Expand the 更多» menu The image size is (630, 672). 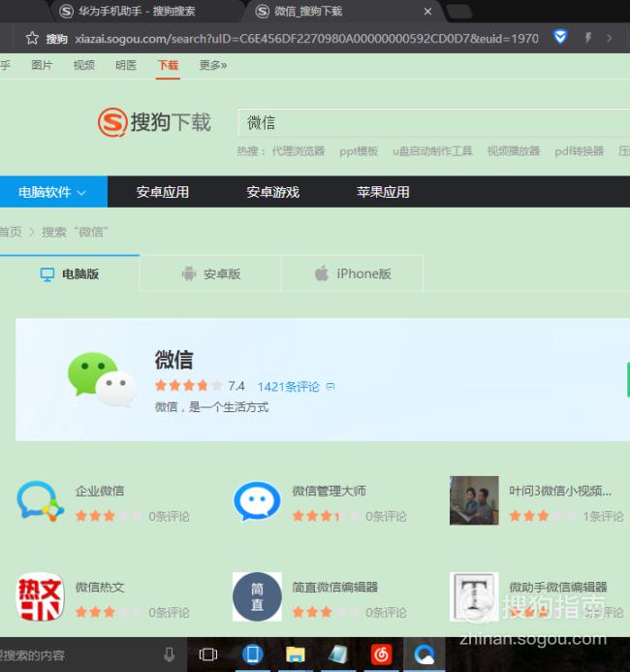tap(213, 65)
